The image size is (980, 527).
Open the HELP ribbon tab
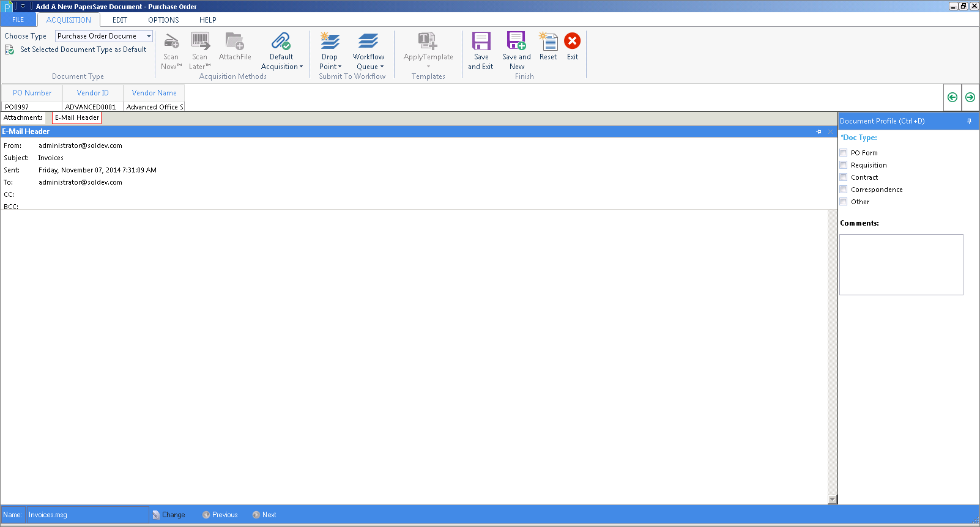coord(208,20)
